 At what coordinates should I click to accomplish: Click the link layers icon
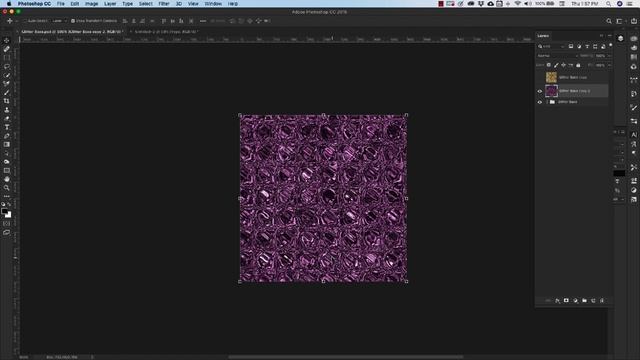(548, 301)
